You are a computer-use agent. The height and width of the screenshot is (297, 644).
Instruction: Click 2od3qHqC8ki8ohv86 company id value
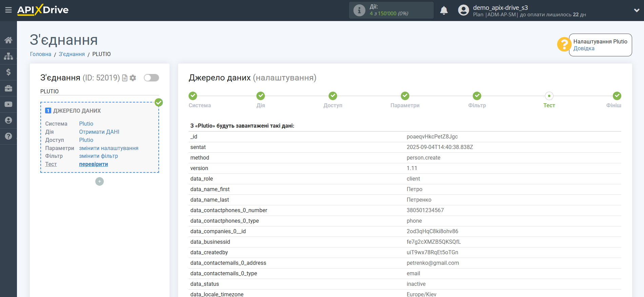click(x=432, y=231)
